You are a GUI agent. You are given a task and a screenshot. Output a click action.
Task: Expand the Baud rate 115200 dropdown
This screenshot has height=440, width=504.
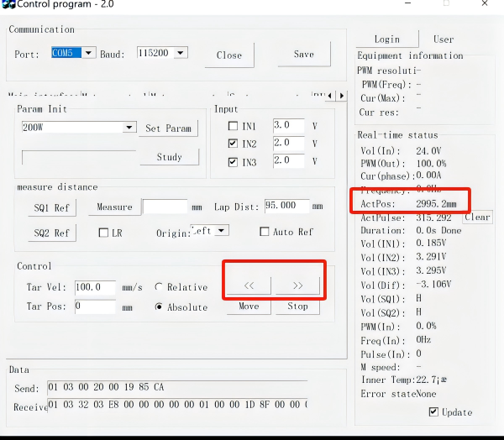tap(181, 53)
